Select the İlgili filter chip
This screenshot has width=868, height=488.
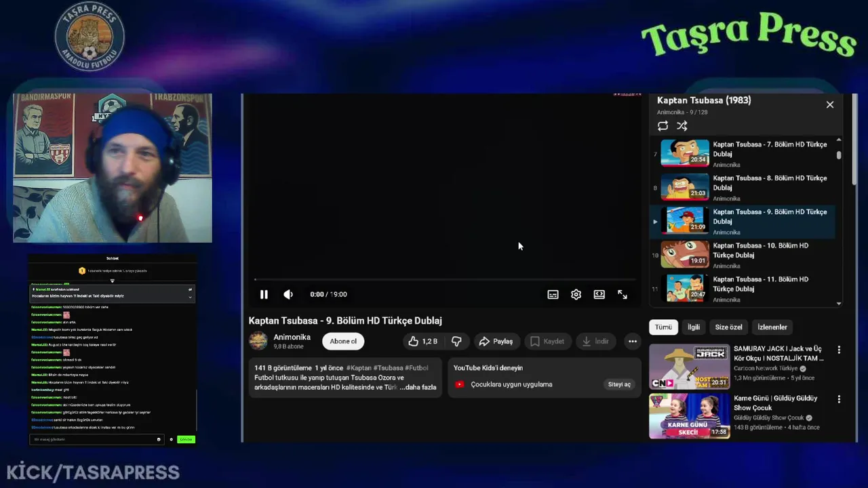[694, 327]
